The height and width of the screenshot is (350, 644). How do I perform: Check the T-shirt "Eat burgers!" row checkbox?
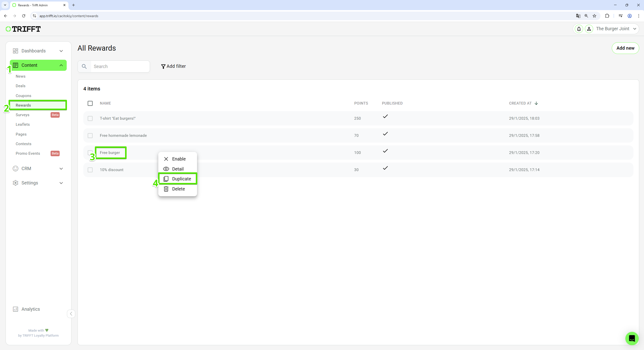click(x=90, y=118)
